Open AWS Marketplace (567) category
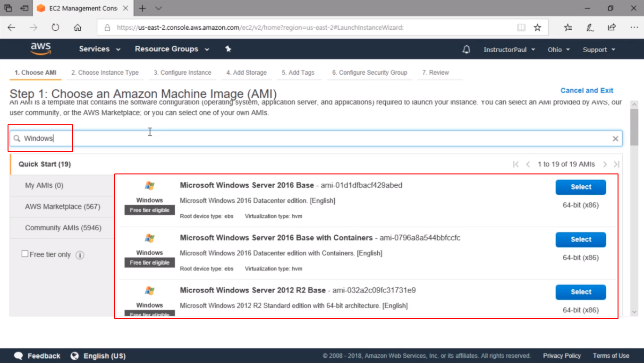 pos(62,207)
